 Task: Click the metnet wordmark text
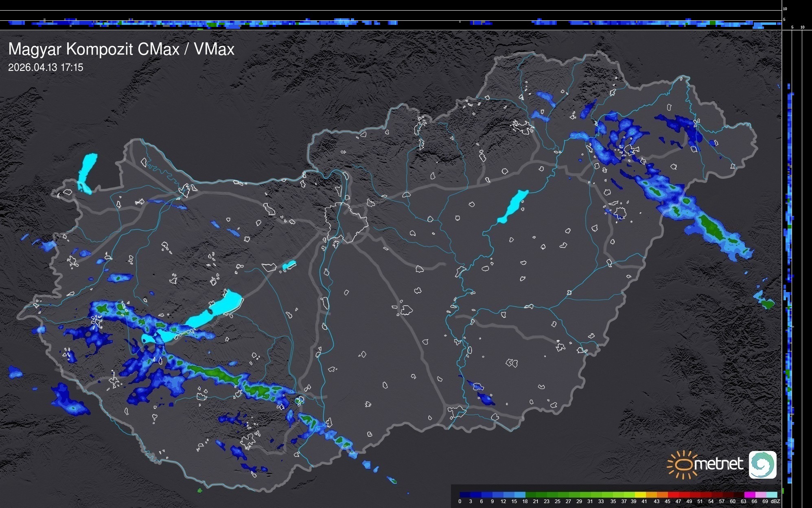click(718, 464)
